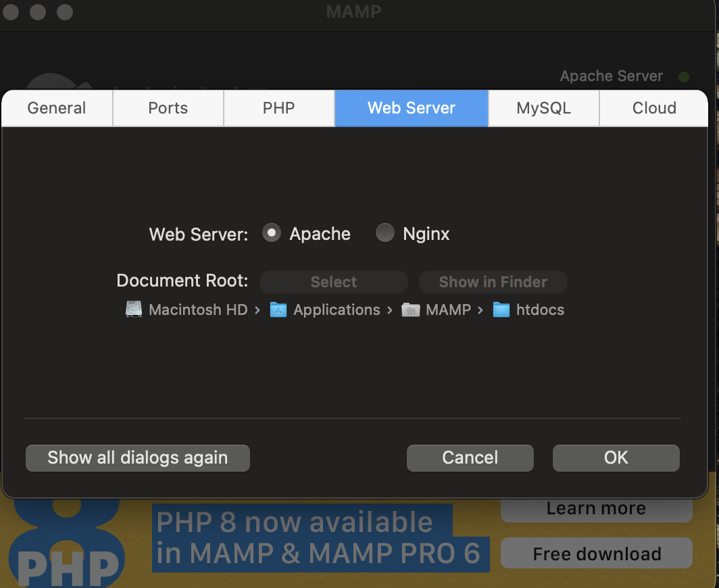Click the chevron after Macintosh HD
Image resolution: width=719 pixels, height=588 pixels.
257,310
